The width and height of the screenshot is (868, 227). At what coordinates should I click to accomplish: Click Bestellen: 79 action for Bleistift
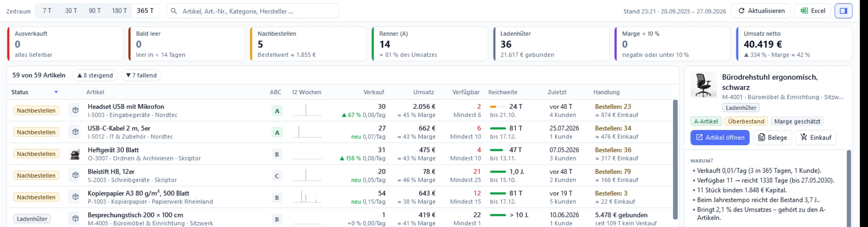click(613, 172)
